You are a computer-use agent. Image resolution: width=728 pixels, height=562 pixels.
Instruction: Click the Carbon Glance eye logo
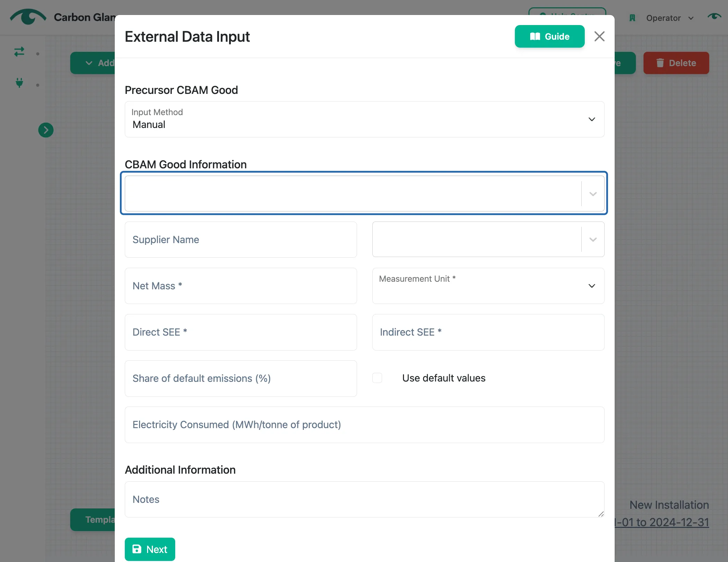coord(28,17)
